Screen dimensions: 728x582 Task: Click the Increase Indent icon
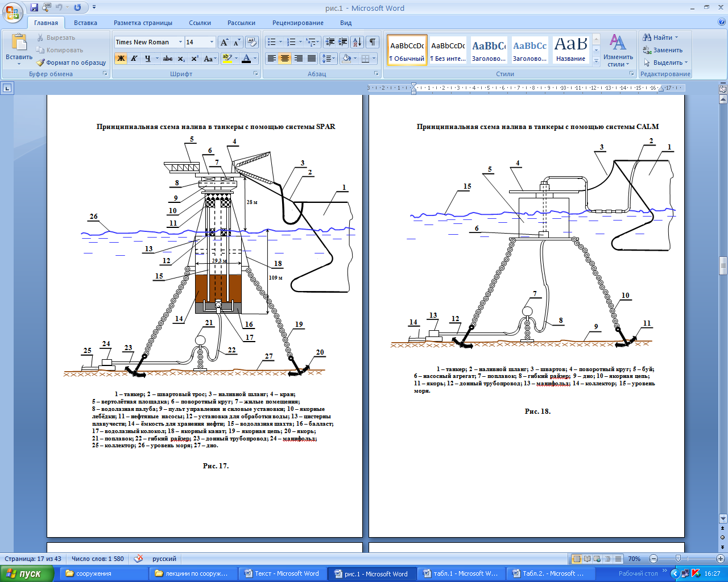tap(342, 43)
